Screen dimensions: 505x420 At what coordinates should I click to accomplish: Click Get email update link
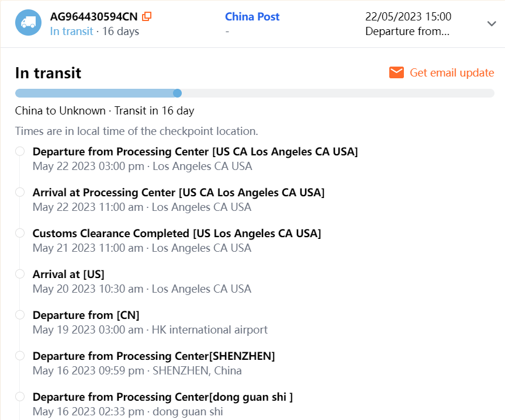point(451,72)
